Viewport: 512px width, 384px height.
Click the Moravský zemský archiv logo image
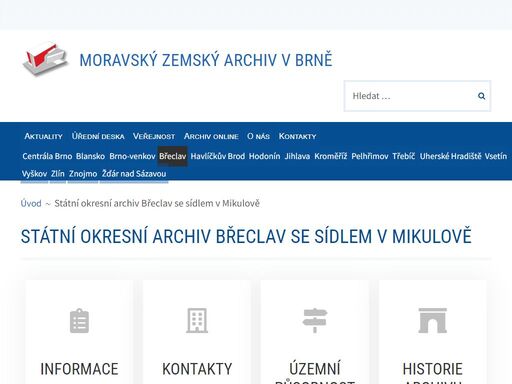click(46, 59)
